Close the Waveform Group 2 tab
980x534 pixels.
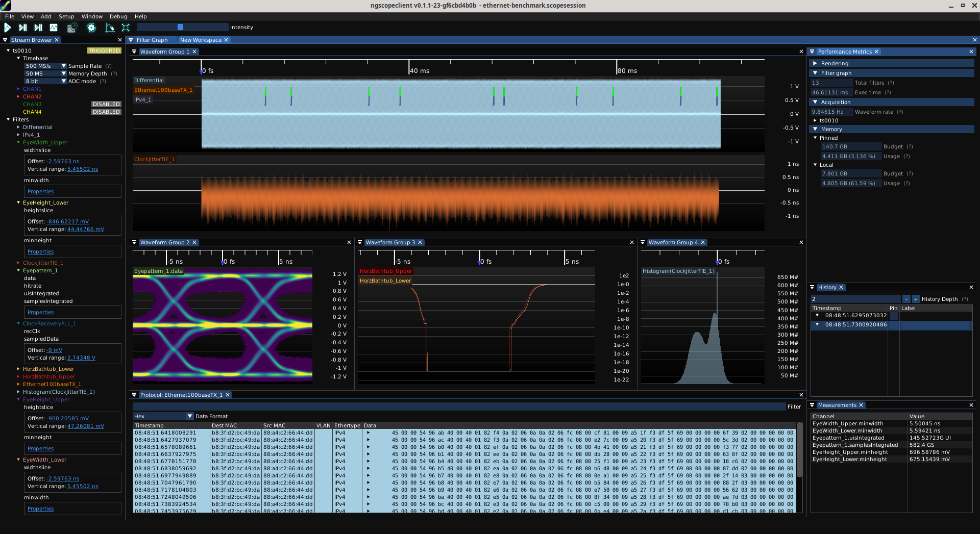pos(194,243)
